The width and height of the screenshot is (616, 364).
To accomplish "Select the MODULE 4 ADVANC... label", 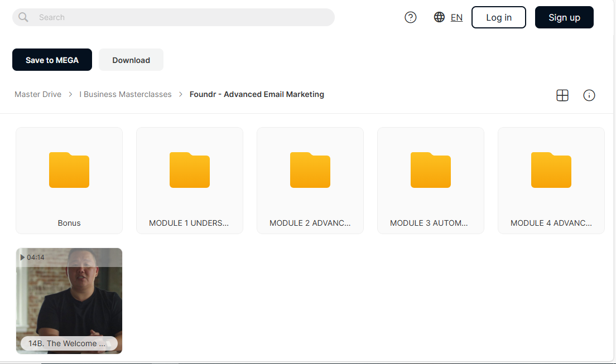I will (x=551, y=223).
